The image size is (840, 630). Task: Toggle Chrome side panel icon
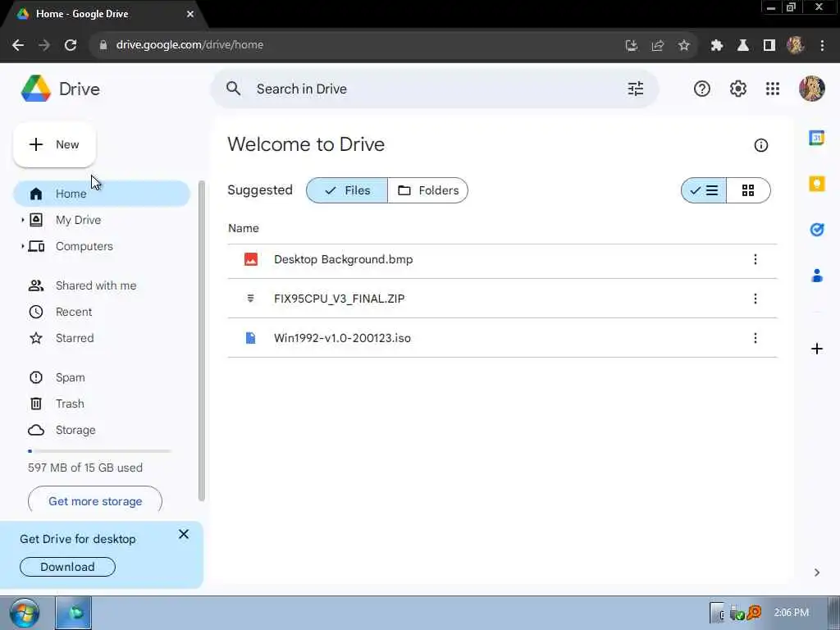pyautogui.click(x=769, y=46)
